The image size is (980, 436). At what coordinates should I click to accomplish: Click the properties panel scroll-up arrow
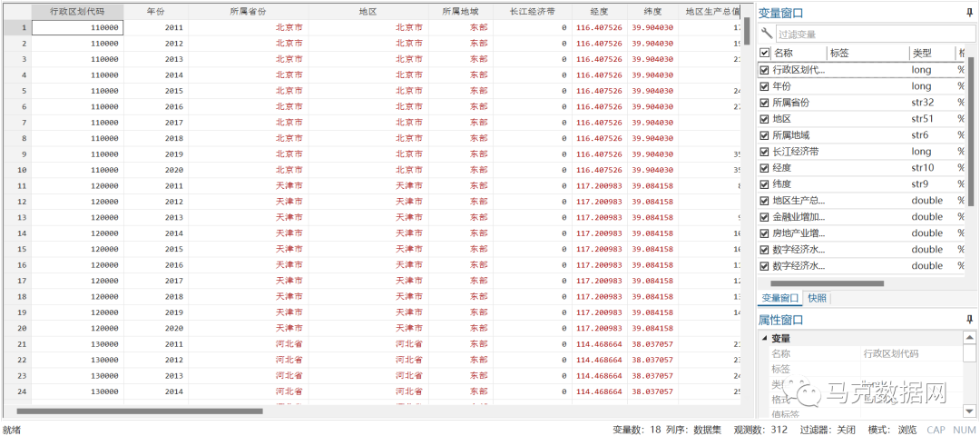(x=969, y=338)
